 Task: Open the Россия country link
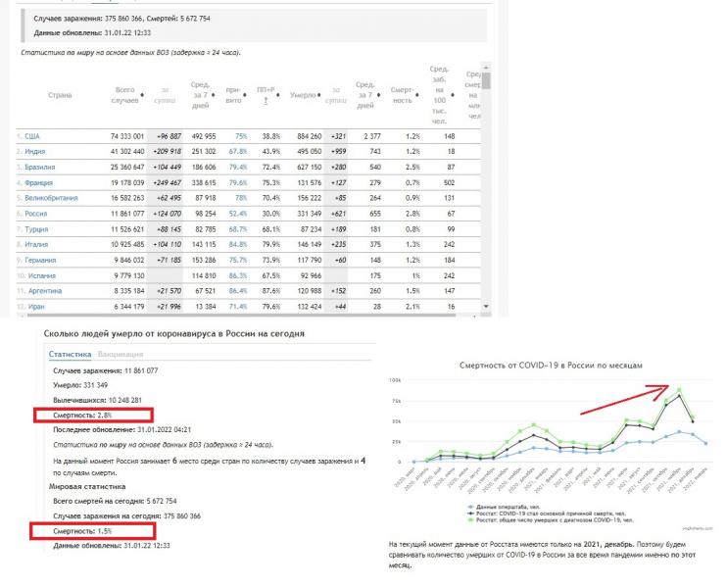[35, 214]
